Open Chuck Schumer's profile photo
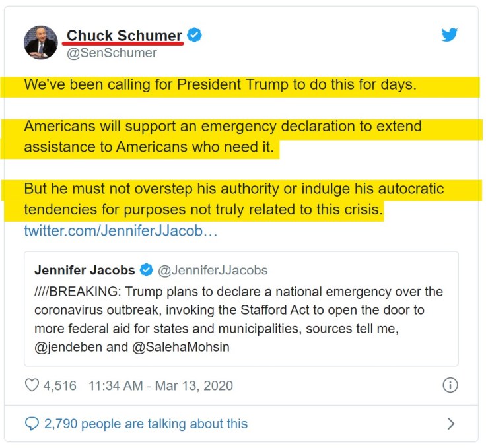 point(41,43)
